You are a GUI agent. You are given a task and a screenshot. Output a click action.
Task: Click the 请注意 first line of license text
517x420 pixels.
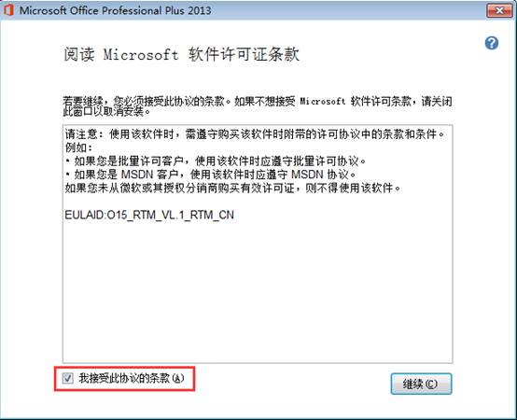pos(255,134)
